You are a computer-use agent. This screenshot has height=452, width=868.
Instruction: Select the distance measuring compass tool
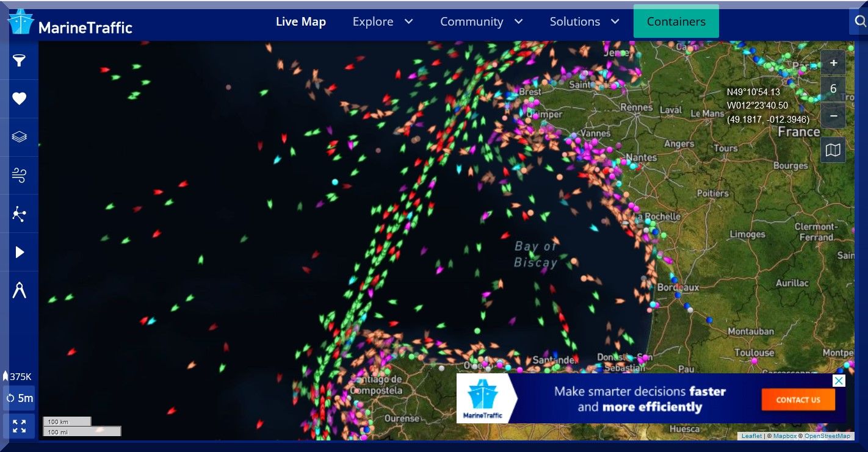pyautogui.click(x=20, y=290)
